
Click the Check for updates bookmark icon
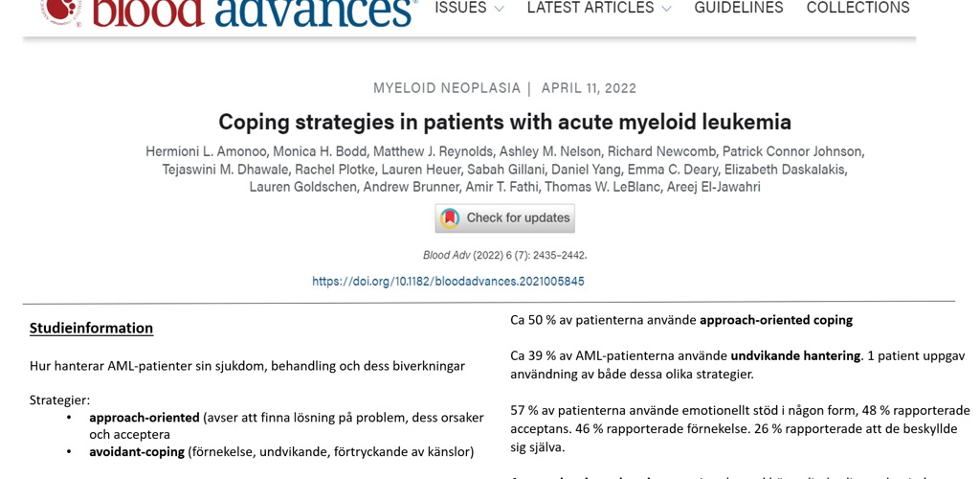click(450, 218)
